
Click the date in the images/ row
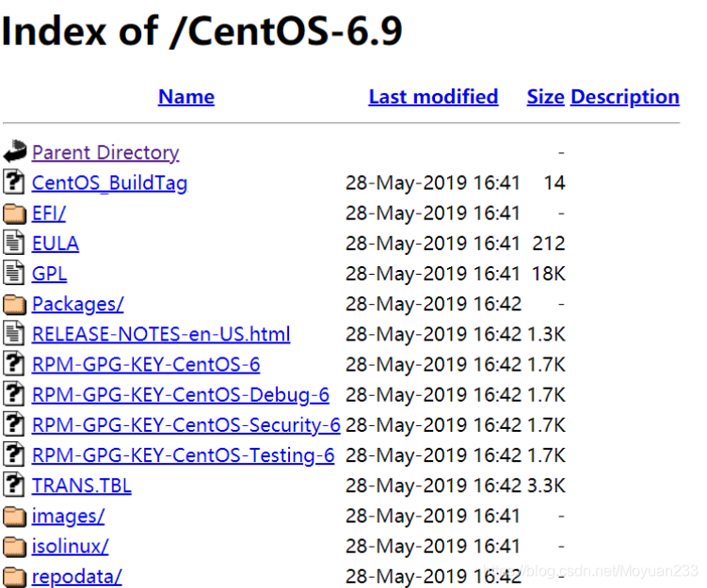coord(433,516)
